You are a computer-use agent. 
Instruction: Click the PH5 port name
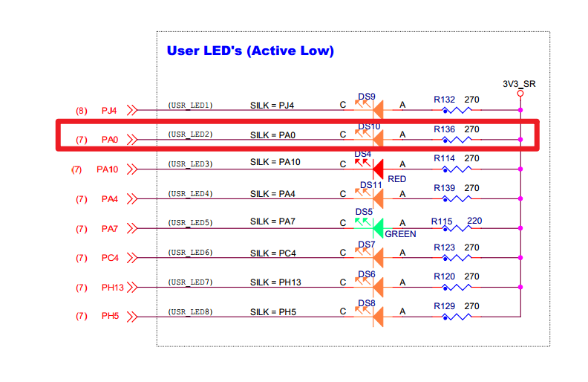tap(110, 316)
